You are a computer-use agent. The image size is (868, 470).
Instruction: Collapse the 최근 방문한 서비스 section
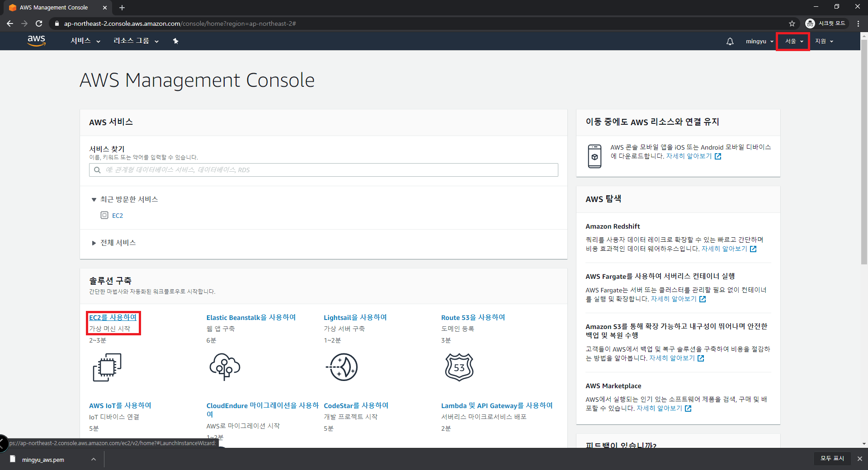pyautogui.click(x=125, y=199)
